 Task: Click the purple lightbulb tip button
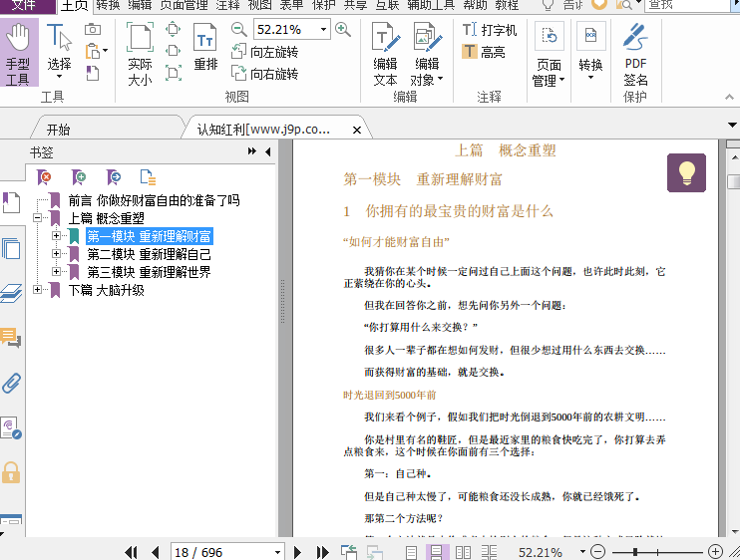686,172
